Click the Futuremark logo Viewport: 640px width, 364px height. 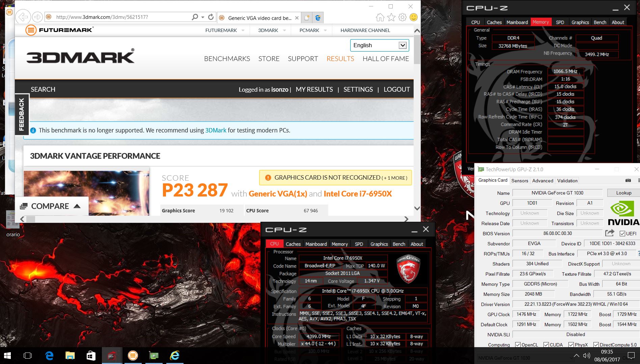coord(59,30)
